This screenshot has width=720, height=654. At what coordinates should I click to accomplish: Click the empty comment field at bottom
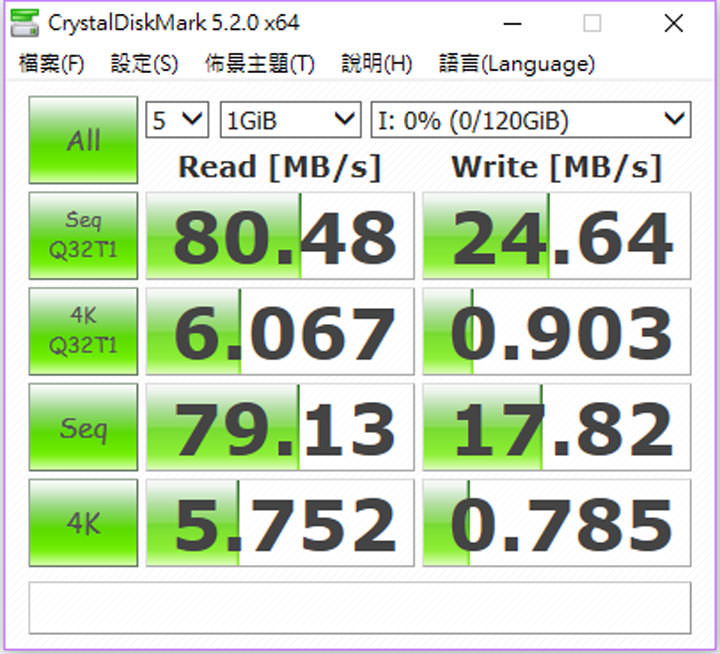(x=359, y=606)
